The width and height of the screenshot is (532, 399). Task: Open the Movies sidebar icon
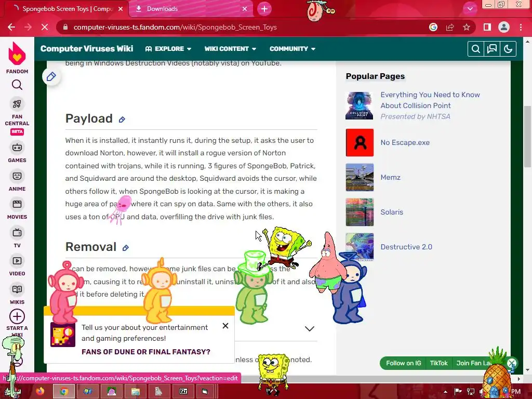tap(17, 204)
